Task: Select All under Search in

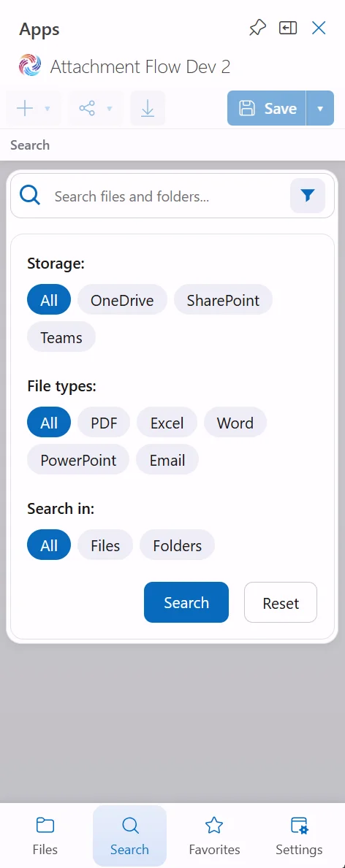Action: click(x=49, y=545)
